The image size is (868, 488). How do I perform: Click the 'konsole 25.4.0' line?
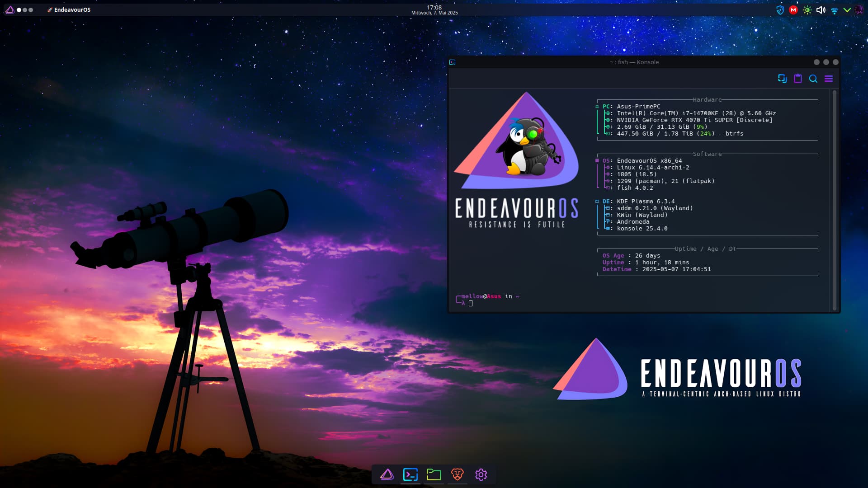(x=642, y=229)
